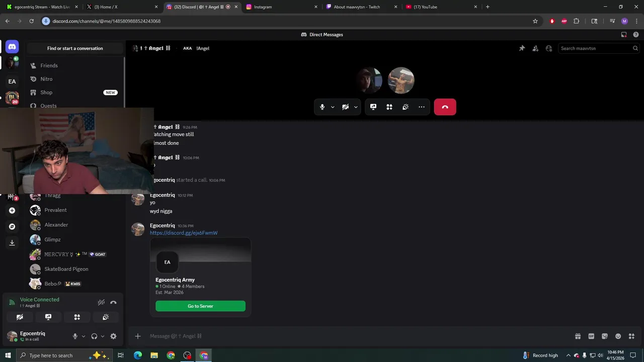
Task: Switch to egocentriq Stream browser tab
Action: click(43, 7)
